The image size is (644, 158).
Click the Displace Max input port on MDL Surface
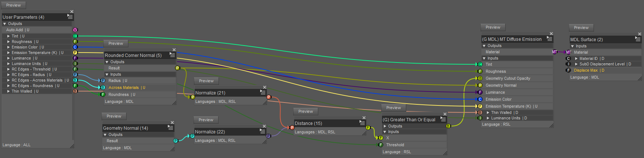coord(568,70)
